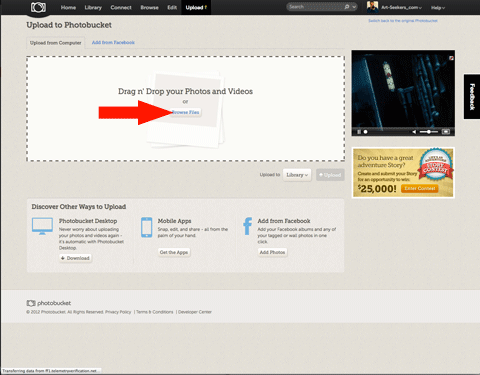Click the Photobucket camera logo icon
The image size is (480, 375).
pos(38,7)
